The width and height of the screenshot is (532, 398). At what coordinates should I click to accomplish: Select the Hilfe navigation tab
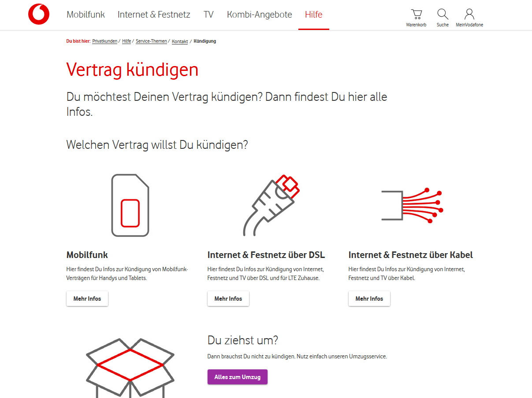click(313, 15)
